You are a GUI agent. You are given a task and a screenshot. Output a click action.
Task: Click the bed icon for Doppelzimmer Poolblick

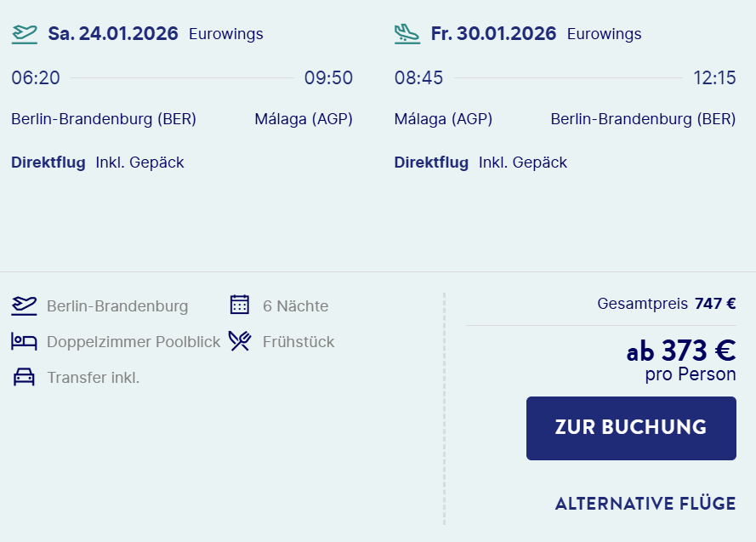click(24, 342)
